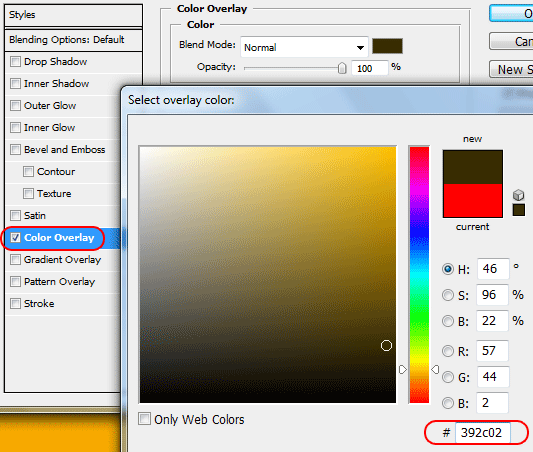Viewport: 533px width, 452px height.
Task: Click the Cancel button in Layer Style
Action: pos(511,41)
